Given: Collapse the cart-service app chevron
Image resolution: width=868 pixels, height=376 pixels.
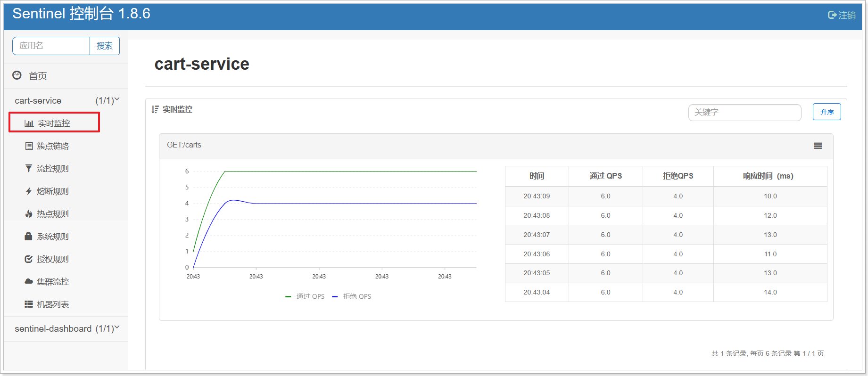Looking at the screenshot, I should 117,99.
